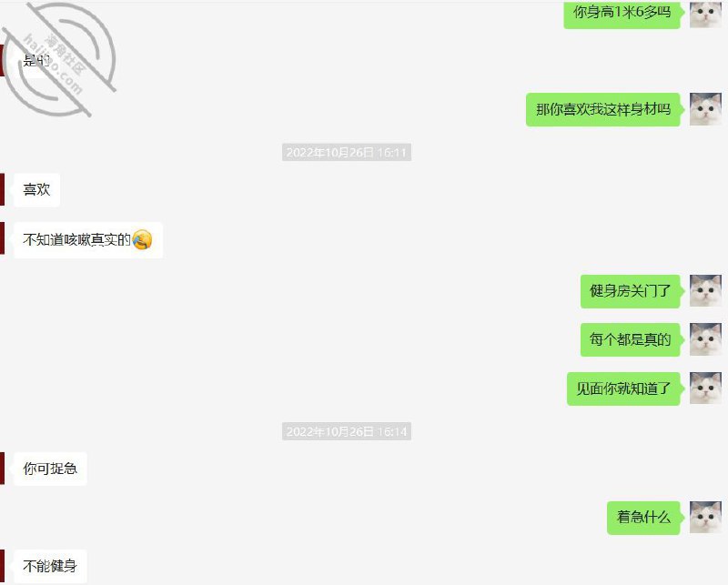Open cat avatar beside 着急什么
This screenshot has height=585, width=728.
click(x=705, y=517)
